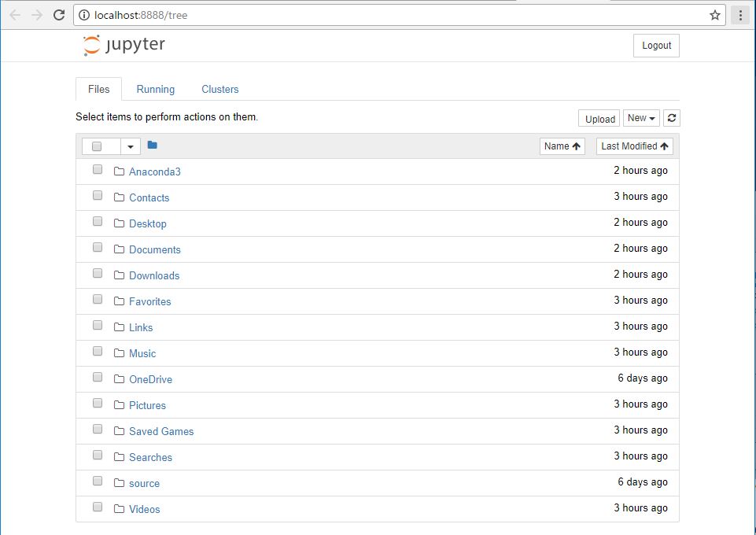Image resolution: width=756 pixels, height=535 pixels.
Task: Sort the list by Name
Action: (562, 146)
